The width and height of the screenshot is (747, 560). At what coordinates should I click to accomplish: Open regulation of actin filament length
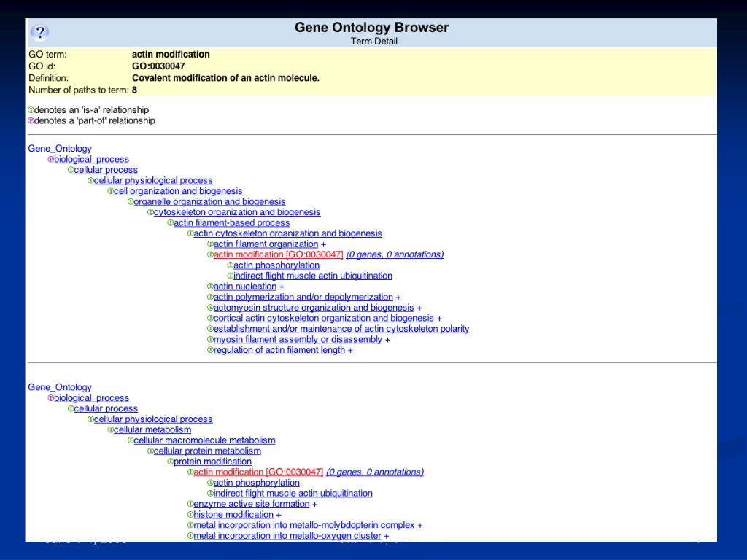279,350
